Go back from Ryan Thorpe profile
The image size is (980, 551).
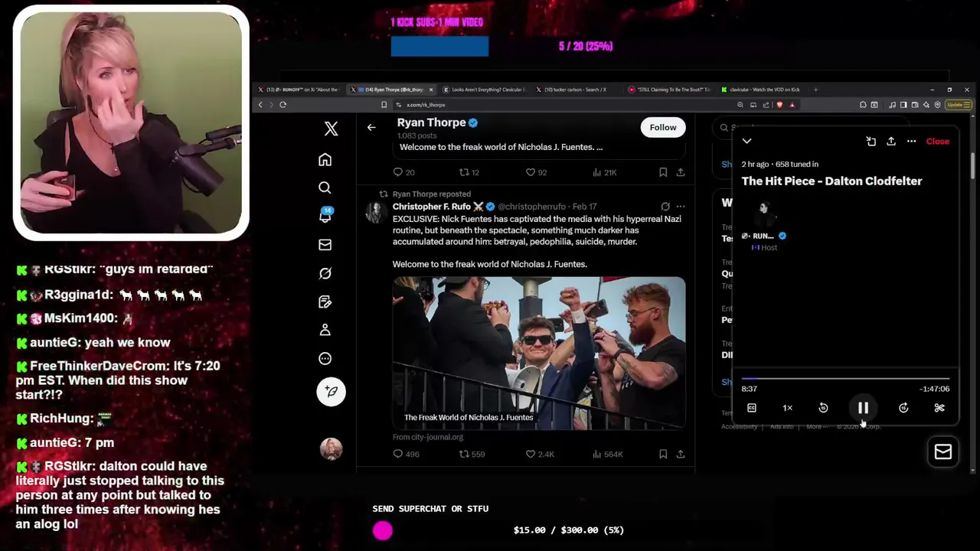click(x=371, y=128)
